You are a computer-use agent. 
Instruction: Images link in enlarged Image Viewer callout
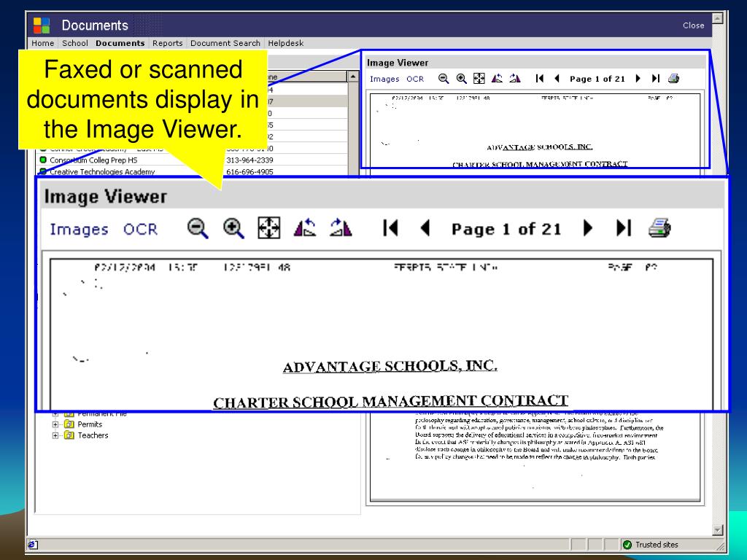79,229
